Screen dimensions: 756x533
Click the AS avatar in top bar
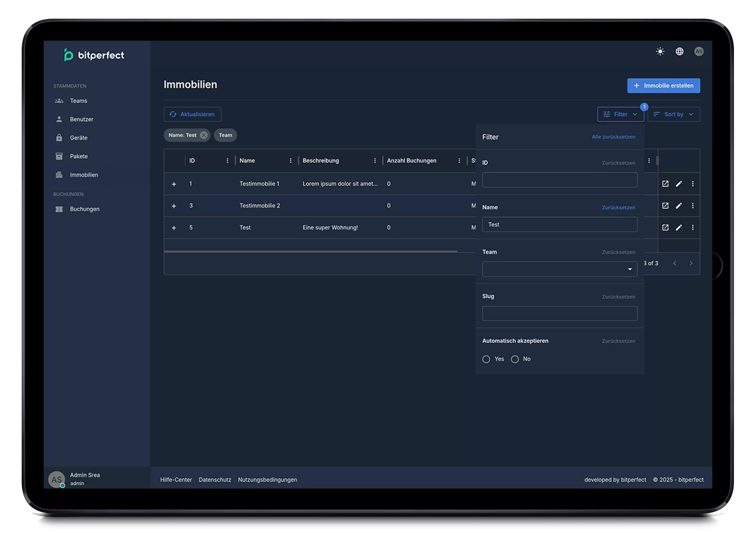(x=698, y=52)
